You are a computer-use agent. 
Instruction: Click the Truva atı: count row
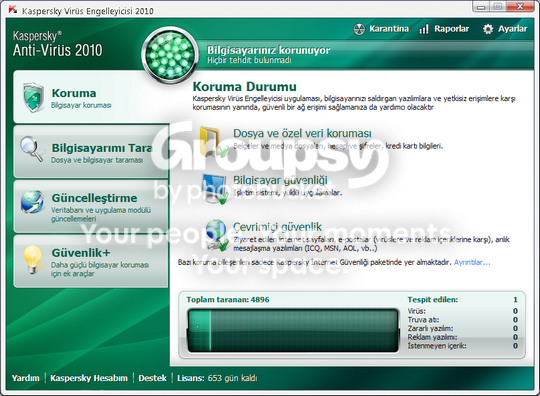463,320
